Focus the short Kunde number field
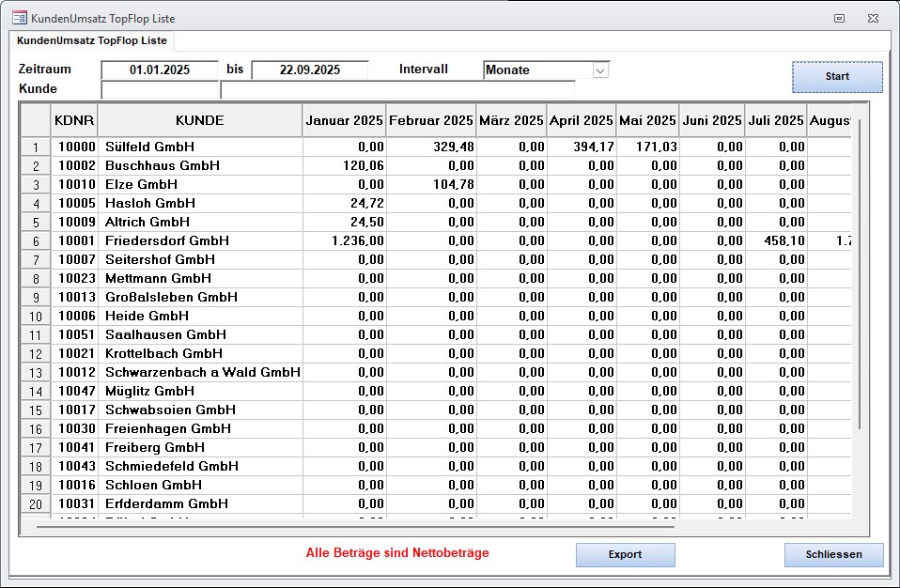The image size is (900, 588). tap(160, 89)
